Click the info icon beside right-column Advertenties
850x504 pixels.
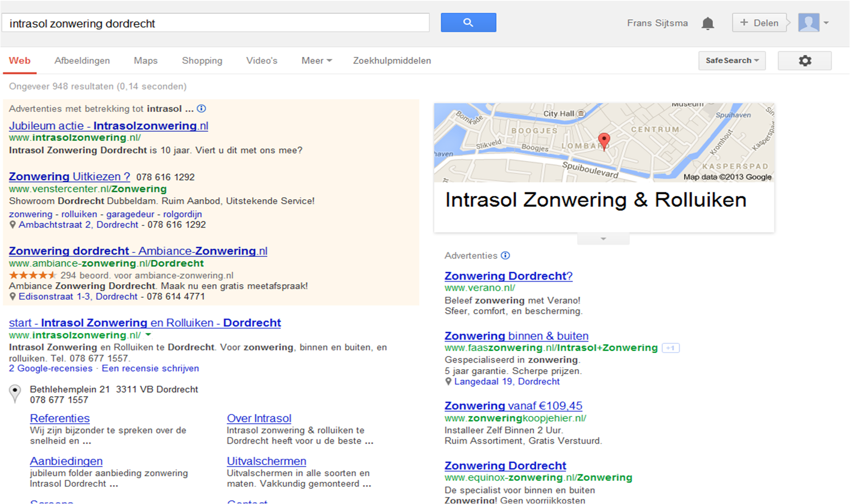(x=505, y=255)
